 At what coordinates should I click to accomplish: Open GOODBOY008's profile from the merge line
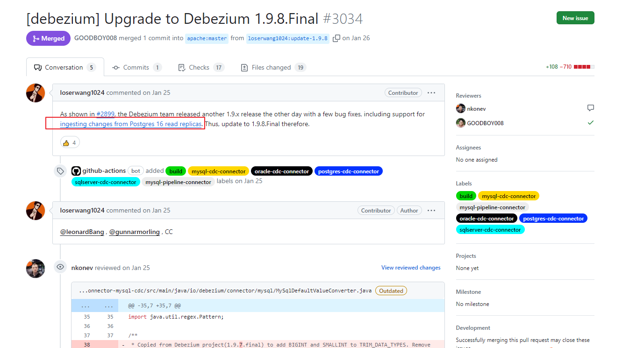click(96, 38)
